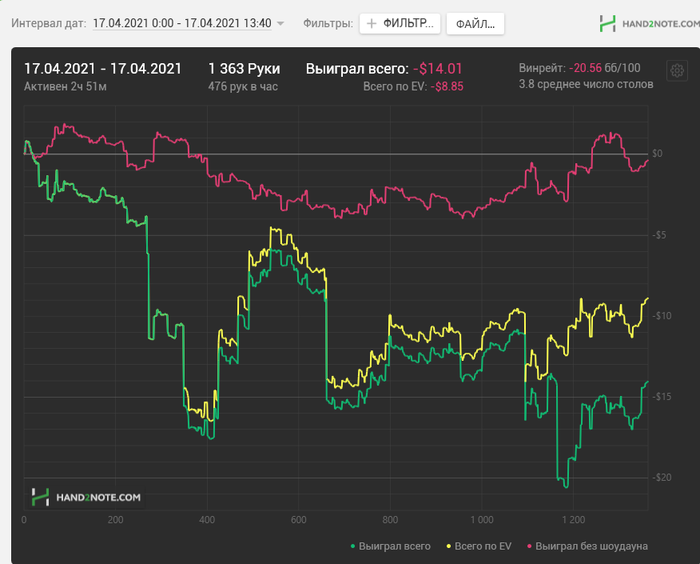Click the 200 x-axis label
700x564 pixels.
(115, 520)
